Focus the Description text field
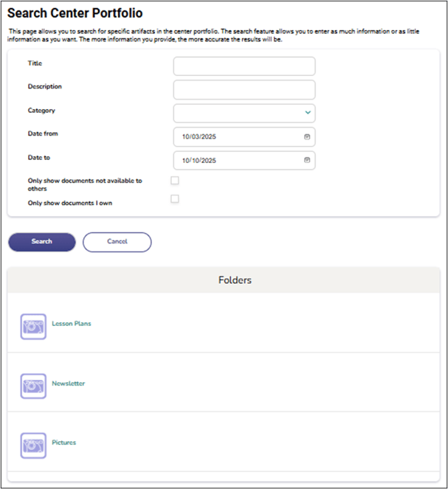The width and height of the screenshot is (448, 489). click(x=244, y=90)
